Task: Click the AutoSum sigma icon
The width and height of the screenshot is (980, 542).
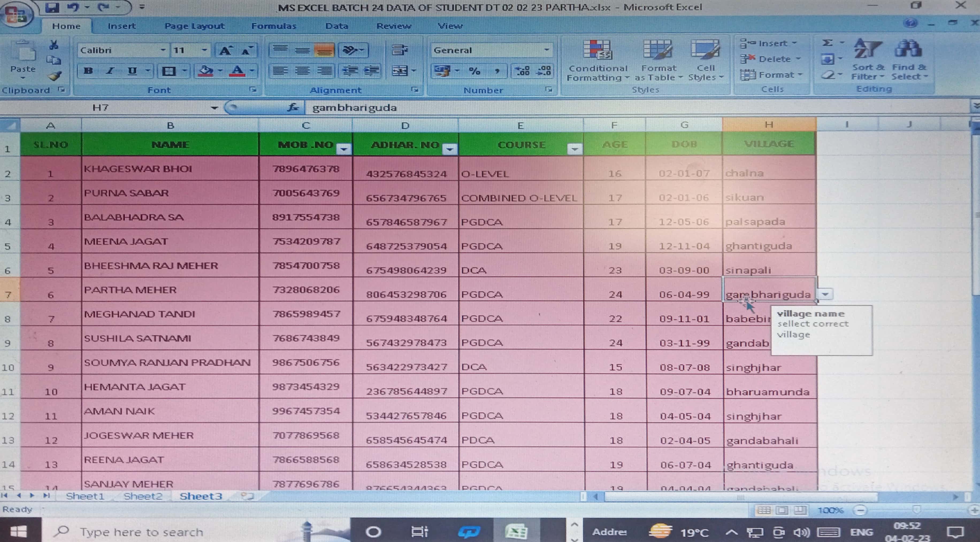Action: point(828,43)
